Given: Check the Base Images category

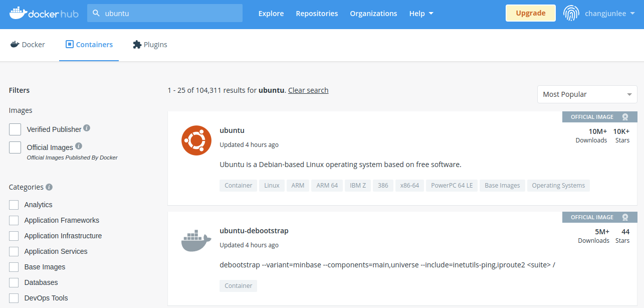Looking at the screenshot, I should tap(14, 267).
